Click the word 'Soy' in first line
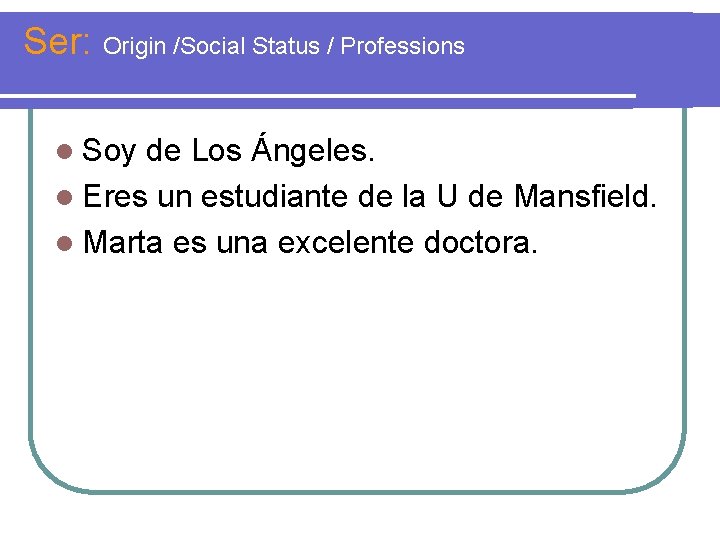 [x=110, y=152]
